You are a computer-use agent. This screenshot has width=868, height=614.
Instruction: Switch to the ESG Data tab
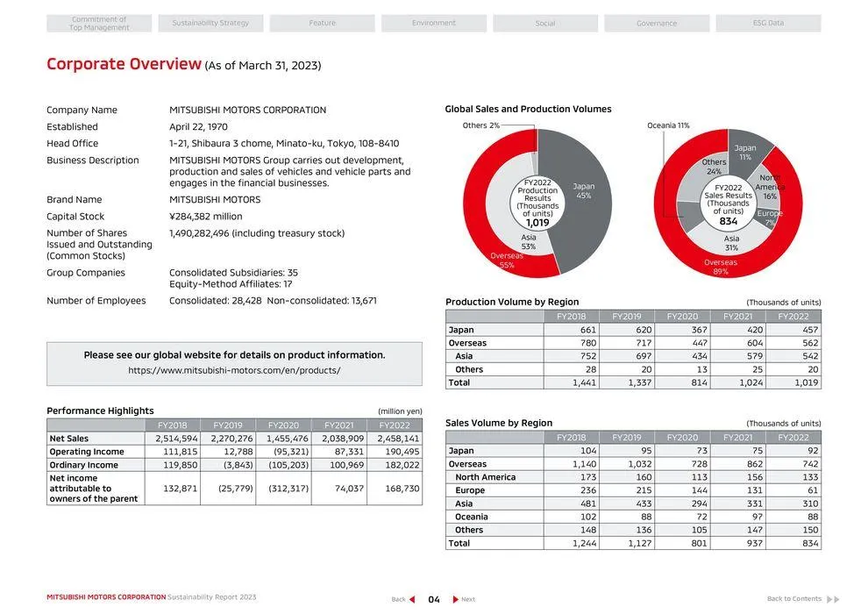[768, 23]
